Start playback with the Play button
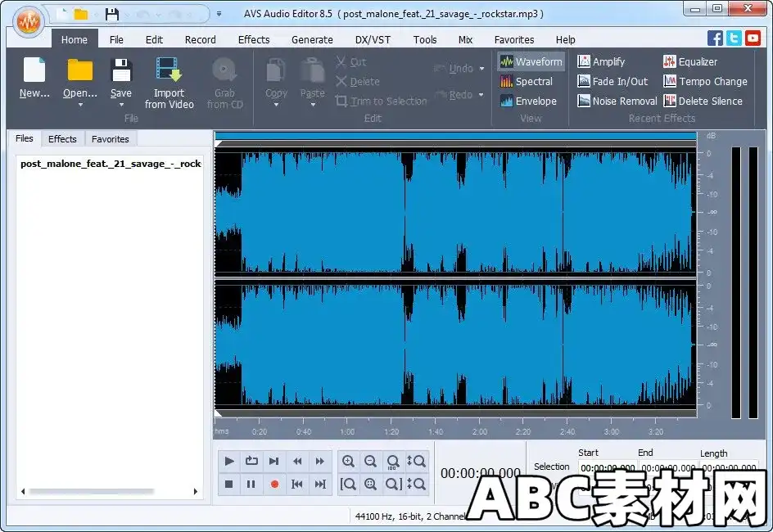The width and height of the screenshot is (773, 532). (228, 461)
